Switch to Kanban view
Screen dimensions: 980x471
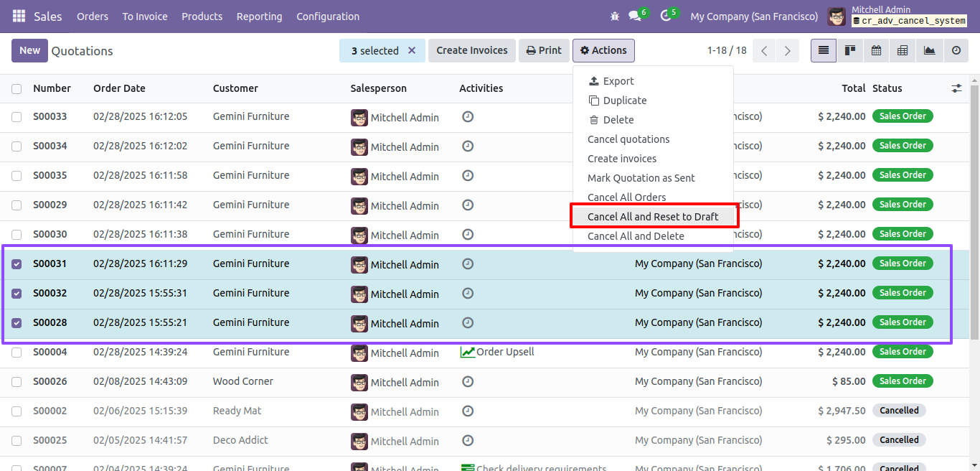tap(850, 50)
